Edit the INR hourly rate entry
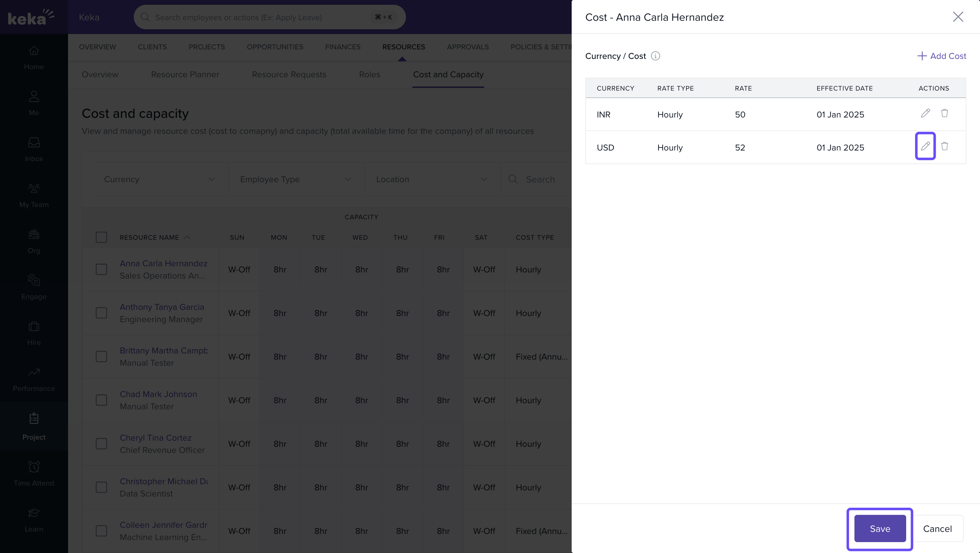The image size is (980, 553). tap(925, 113)
